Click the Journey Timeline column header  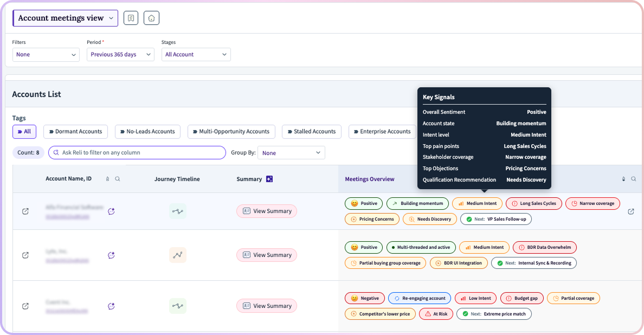tap(177, 179)
